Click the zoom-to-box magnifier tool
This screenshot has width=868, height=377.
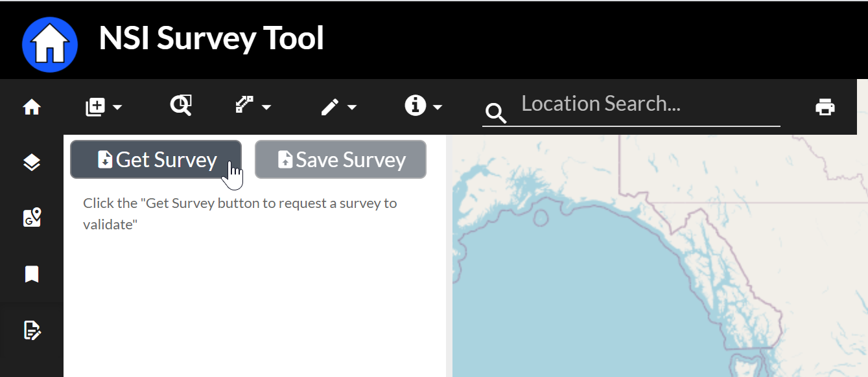click(181, 105)
